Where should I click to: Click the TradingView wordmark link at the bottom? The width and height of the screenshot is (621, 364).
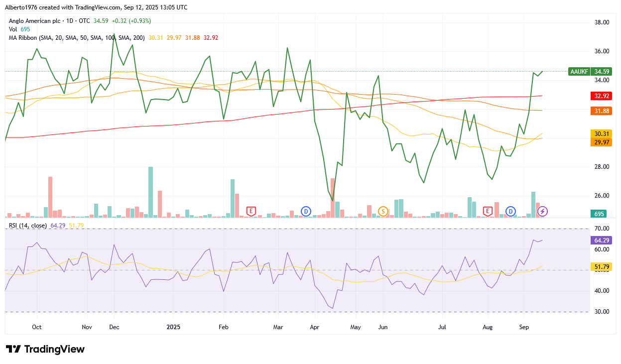(x=55, y=349)
